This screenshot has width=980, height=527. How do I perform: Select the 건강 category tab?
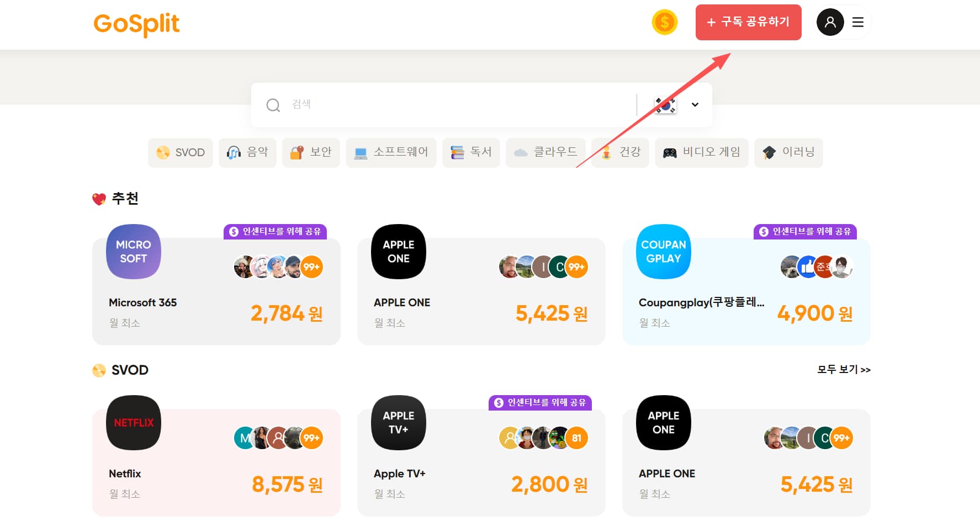(620, 152)
